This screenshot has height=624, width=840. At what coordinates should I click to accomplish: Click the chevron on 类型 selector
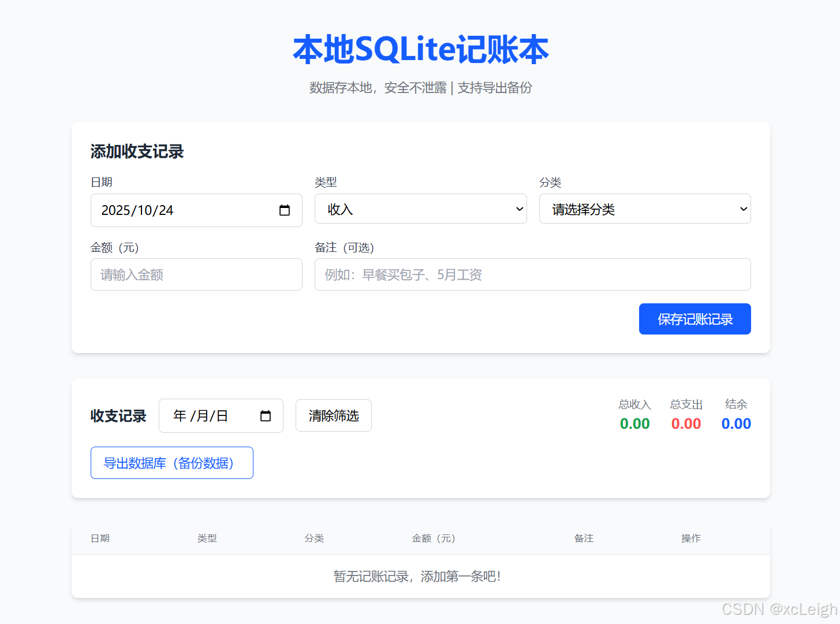(x=519, y=209)
